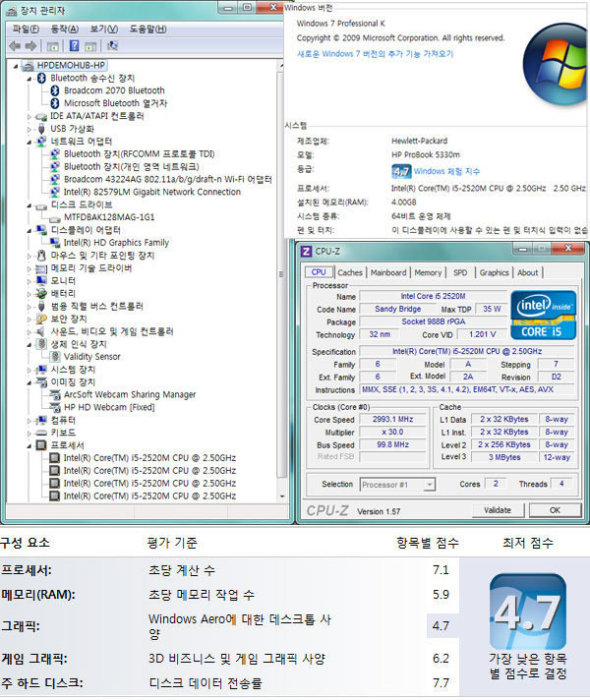Click the 보안 장치 key icon
Viewport: 590px width, 700px height.
[41, 319]
